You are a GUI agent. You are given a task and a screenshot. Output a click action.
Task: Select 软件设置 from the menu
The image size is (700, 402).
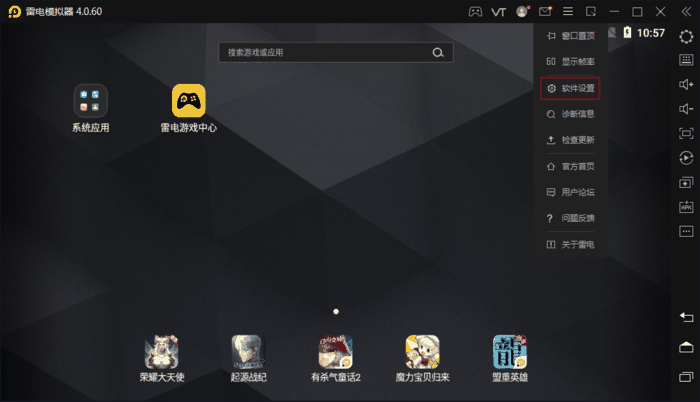click(570, 88)
